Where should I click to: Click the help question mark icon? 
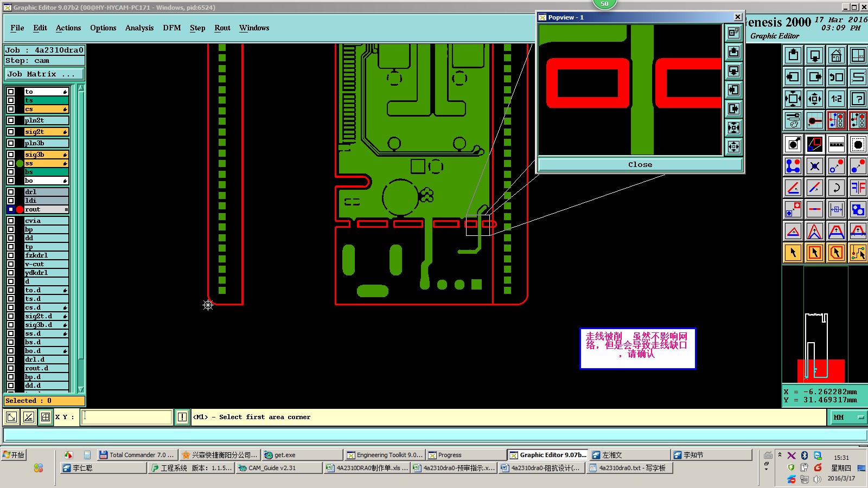[858, 99]
